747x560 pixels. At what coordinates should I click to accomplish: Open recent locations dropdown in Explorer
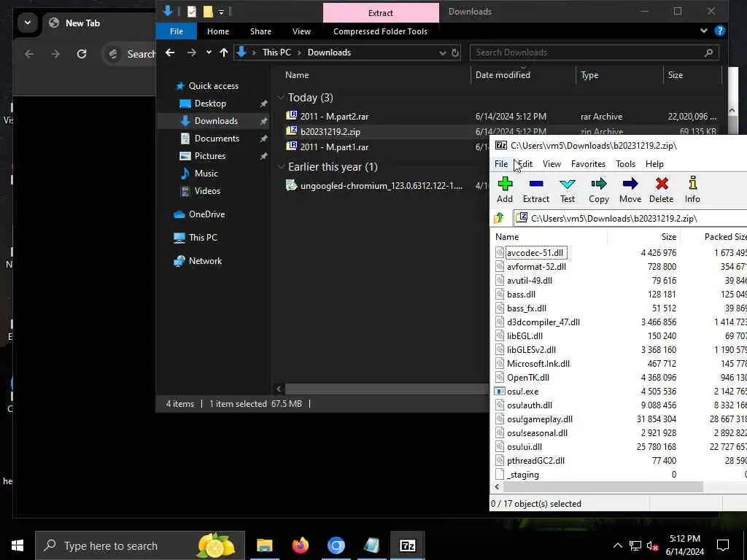(209, 52)
